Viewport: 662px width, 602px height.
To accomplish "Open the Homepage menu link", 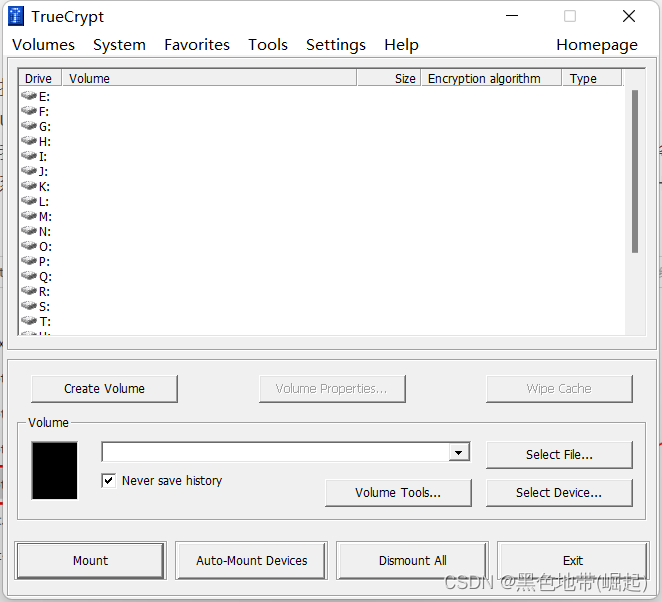I will (597, 45).
